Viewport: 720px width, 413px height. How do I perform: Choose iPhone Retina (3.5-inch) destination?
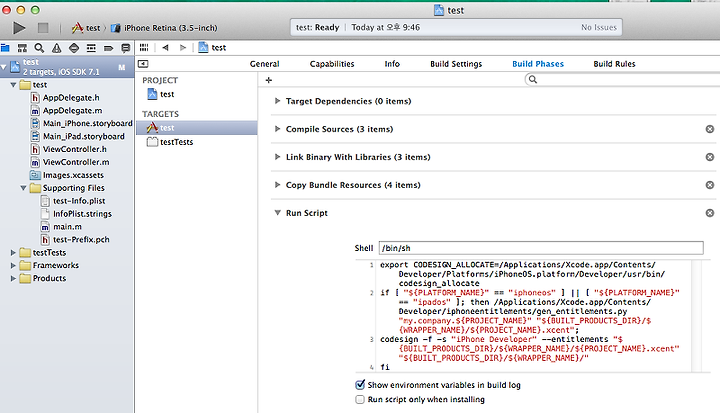164,28
